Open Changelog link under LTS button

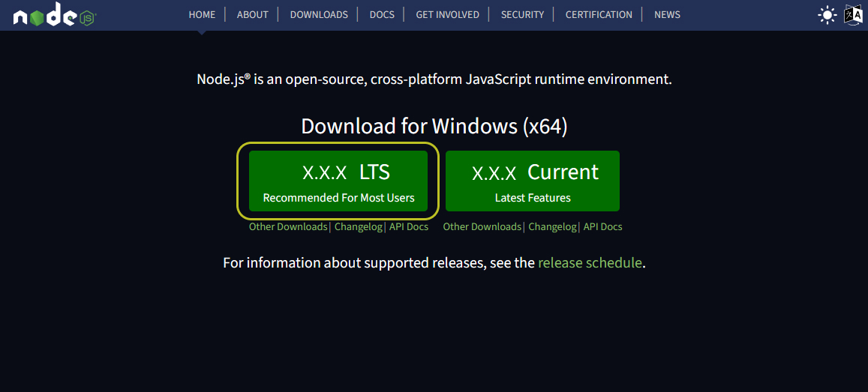coord(358,226)
